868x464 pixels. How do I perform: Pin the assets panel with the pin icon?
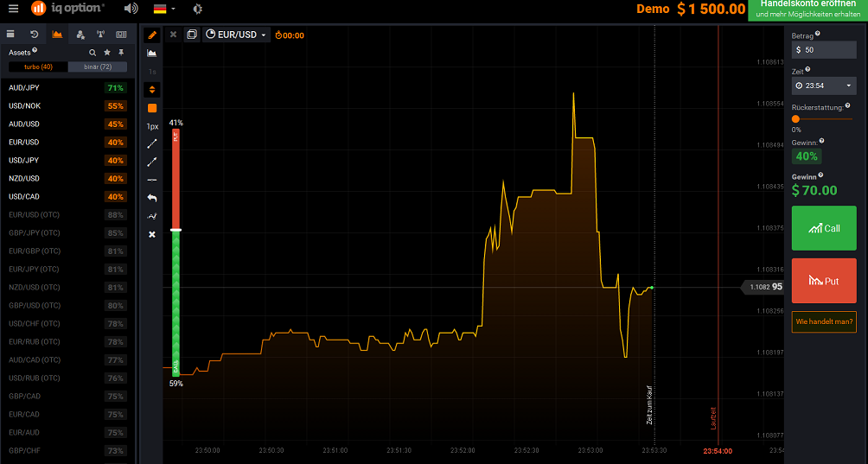(121, 53)
